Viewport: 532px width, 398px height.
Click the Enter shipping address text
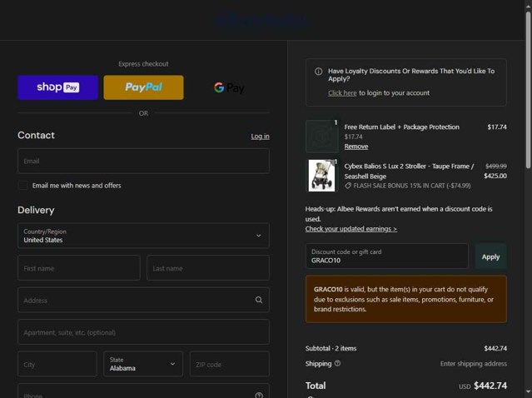click(474, 364)
